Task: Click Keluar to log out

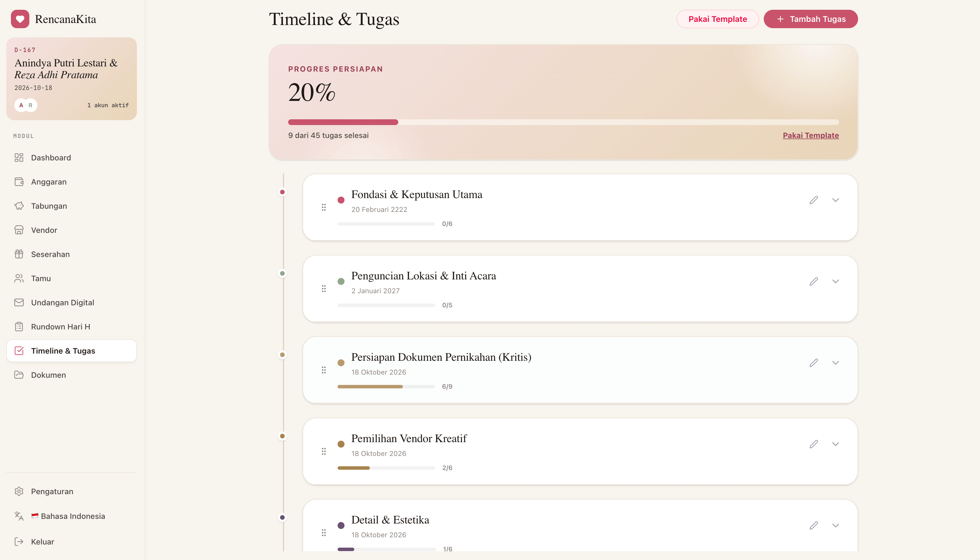Action: [72, 542]
